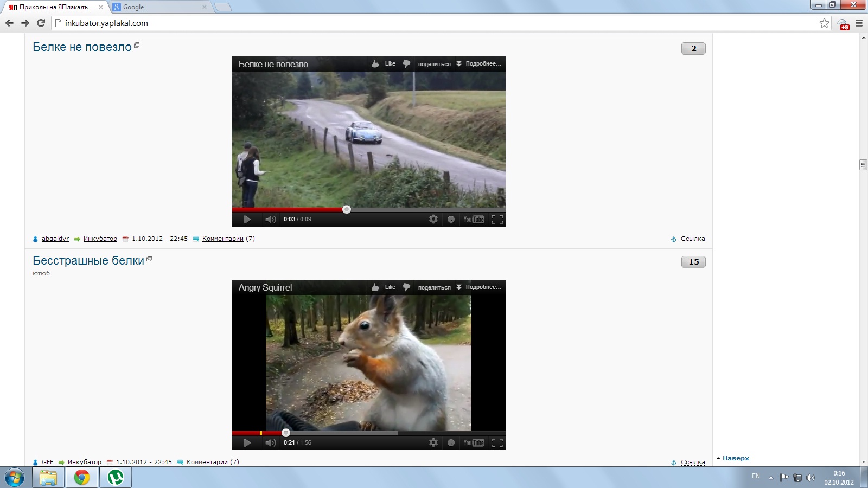Click 'Ссылка' for 'Белке не повезло' post
868x488 pixels.
pos(693,239)
